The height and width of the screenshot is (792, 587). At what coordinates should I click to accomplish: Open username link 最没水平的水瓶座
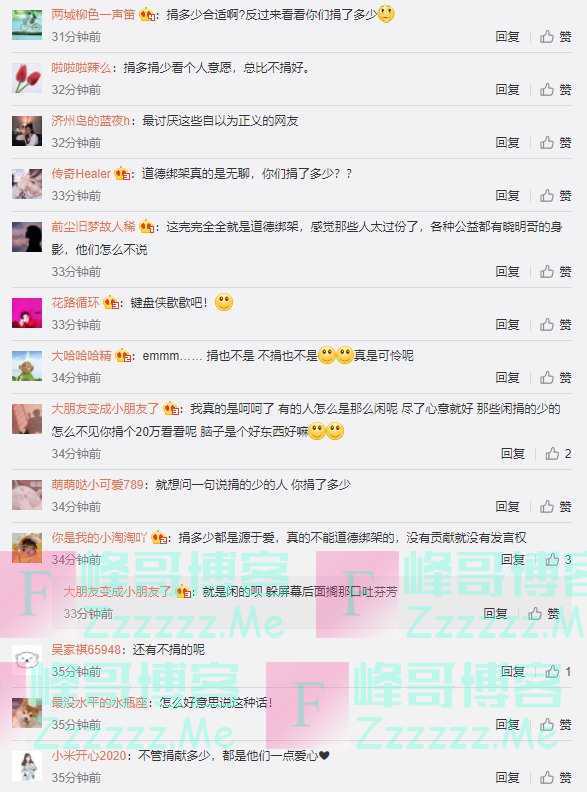point(99,703)
